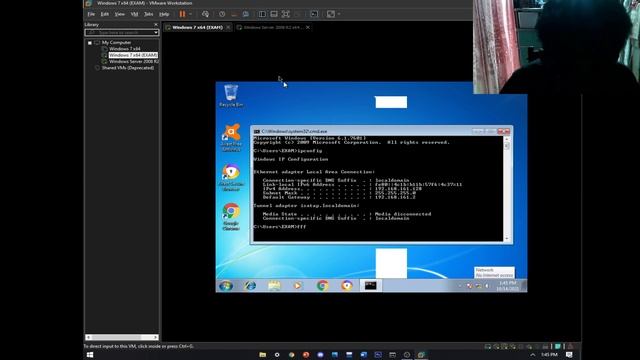Open the Windows 7 Start orb
The height and width of the screenshot is (360, 640).
pyautogui.click(x=226, y=285)
